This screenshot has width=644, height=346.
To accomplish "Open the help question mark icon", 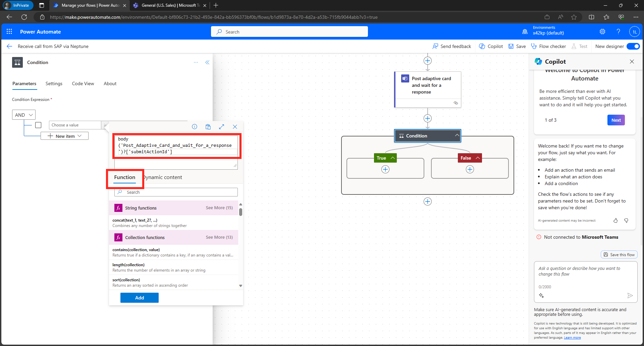I will 618,32.
